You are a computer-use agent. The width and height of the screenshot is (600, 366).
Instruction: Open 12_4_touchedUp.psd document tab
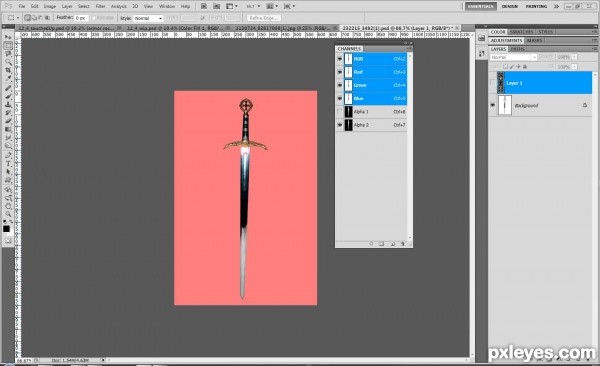(66, 28)
